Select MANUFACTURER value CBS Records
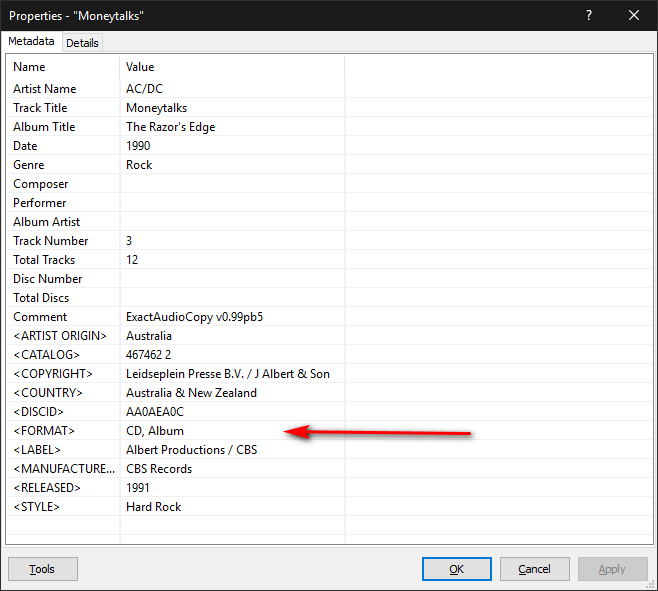Screen dimensions: 658x591 pos(159,469)
